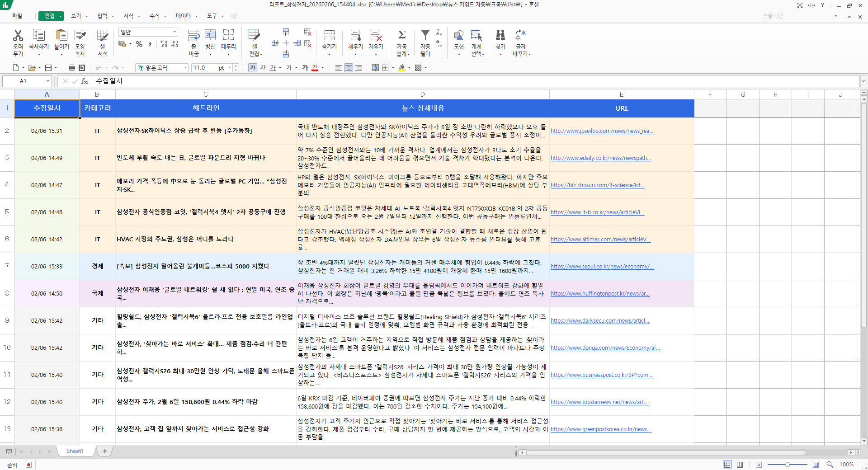Click the Cut (오려두기) scissors icon
Image resolution: width=868 pixels, height=470 pixels.
click(x=18, y=35)
